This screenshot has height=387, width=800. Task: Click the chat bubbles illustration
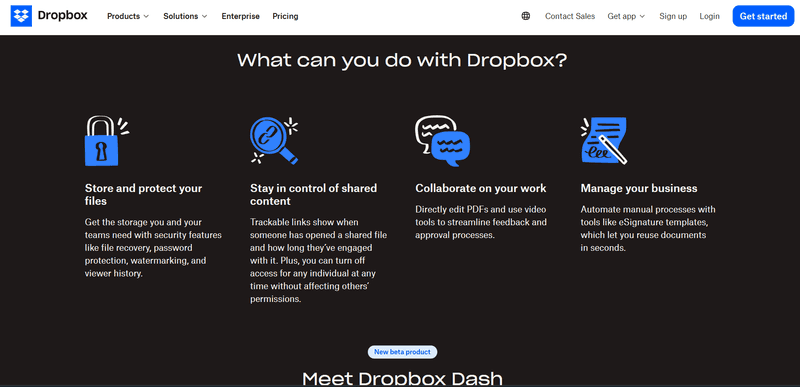[x=442, y=141]
